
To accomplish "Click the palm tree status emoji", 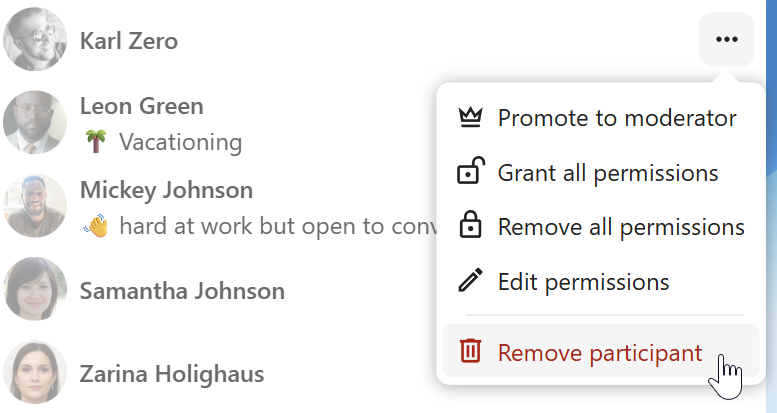I will [x=96, y=142].
